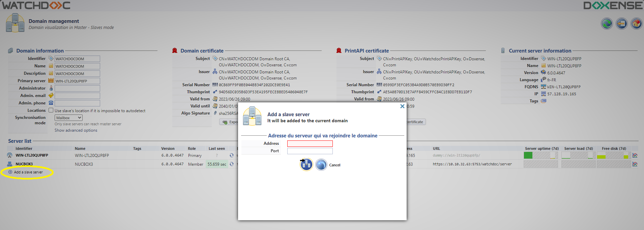The height and width of the screenshot is (230, 644).
Task: Open the Synchronisation mode Mailbox dropdown
Action: [68, 118]
